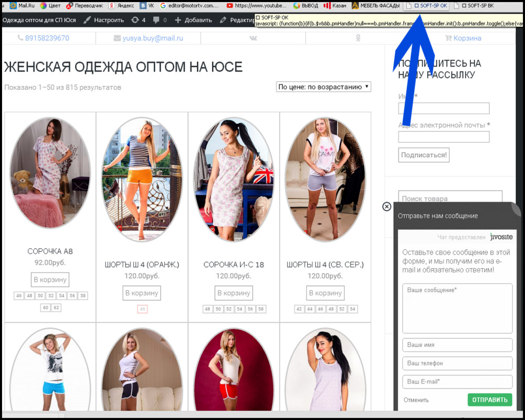The width and height of the screenshot is (525, 420).
Task: Focus the Ваше имя chat field
Action: pos(457,345)
